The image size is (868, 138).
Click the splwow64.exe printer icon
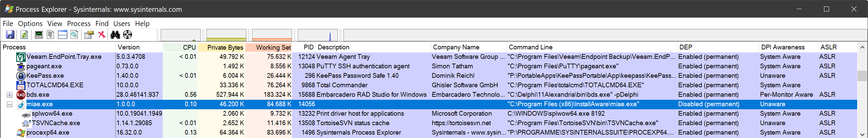pos(26,114)
